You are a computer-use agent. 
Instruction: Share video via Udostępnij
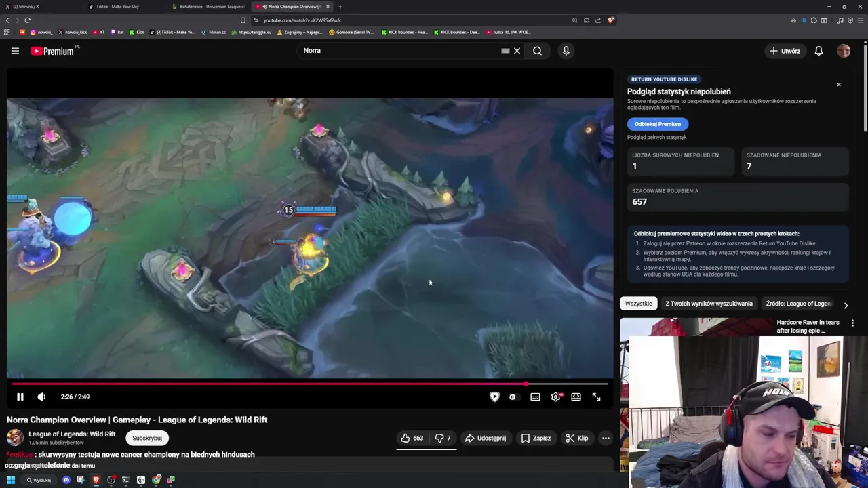coord(486,439)
